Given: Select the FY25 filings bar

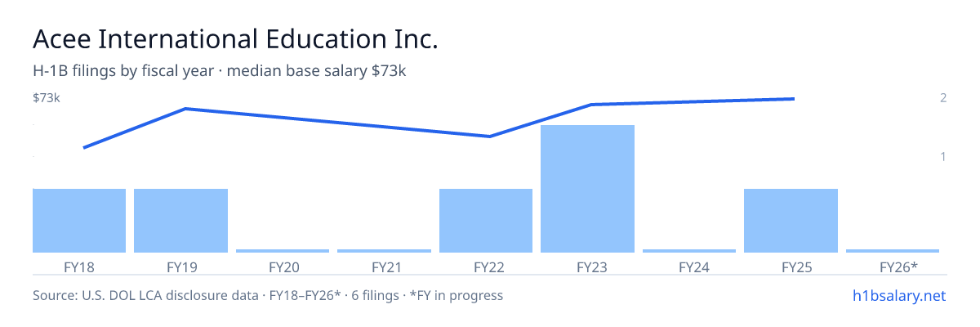Looking at the screenshot, I should click(791, 221).
